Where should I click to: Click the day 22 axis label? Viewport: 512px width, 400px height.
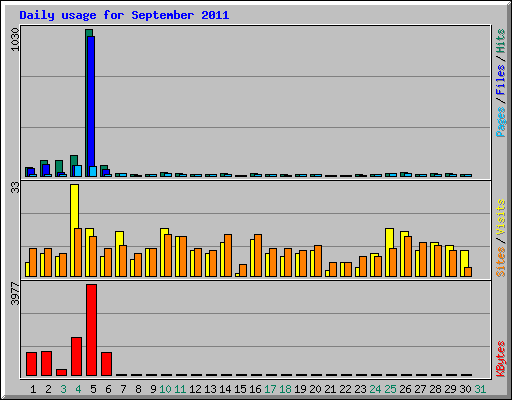pyautogui.click(x=345, y=389)
